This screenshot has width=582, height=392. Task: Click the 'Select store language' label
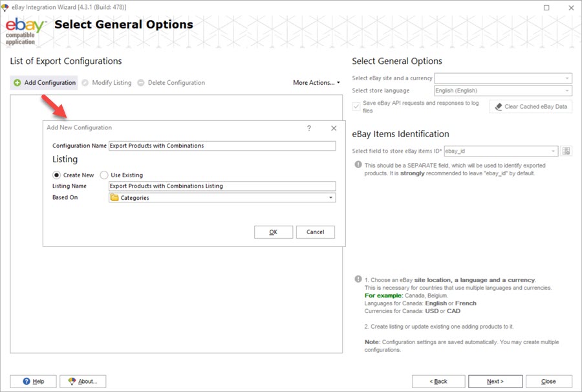pos(380,91)
